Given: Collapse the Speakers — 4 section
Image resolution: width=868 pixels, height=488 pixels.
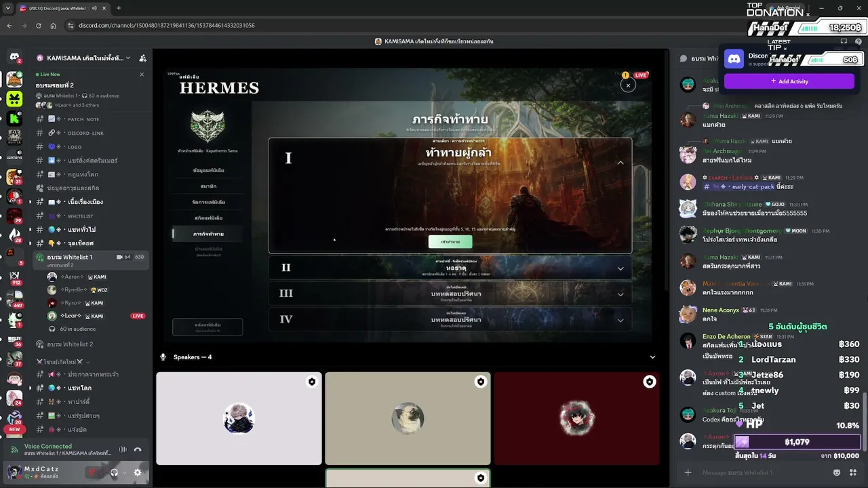Looking at the screenshot, I should pos(652,357).
